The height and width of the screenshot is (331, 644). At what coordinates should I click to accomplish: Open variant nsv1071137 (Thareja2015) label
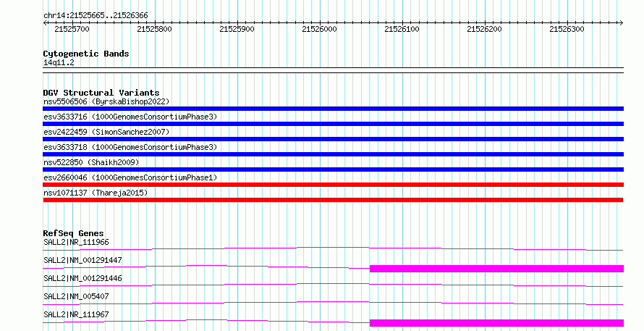(96, 193)
